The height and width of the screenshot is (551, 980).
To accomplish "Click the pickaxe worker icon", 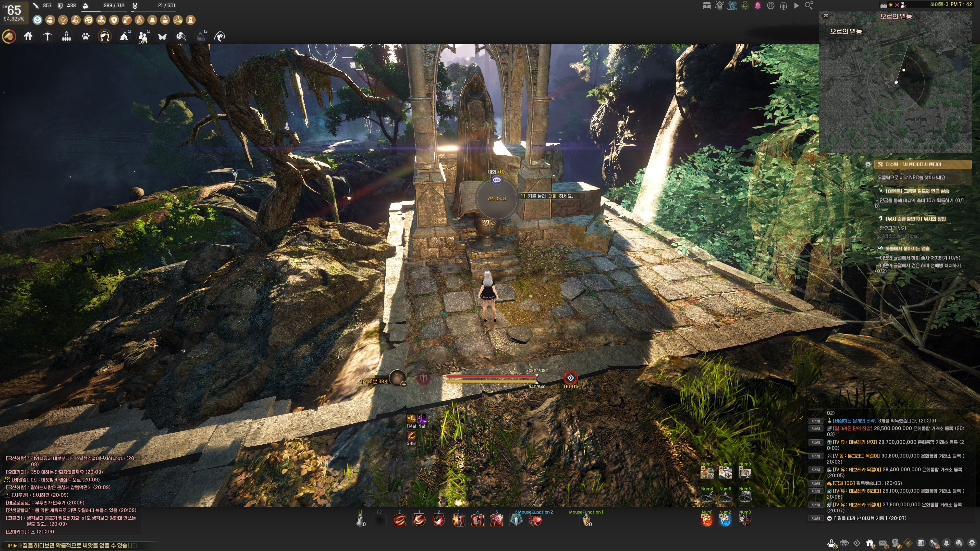I will tap(47, 36).
